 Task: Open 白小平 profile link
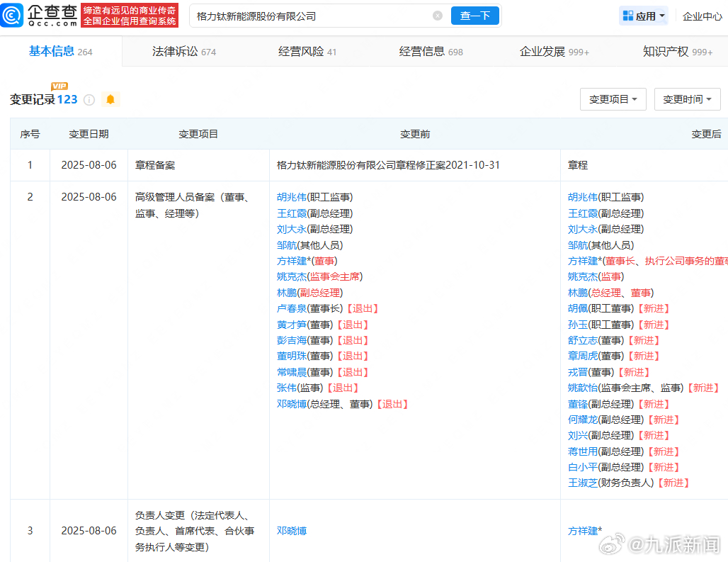click(583, 467)
